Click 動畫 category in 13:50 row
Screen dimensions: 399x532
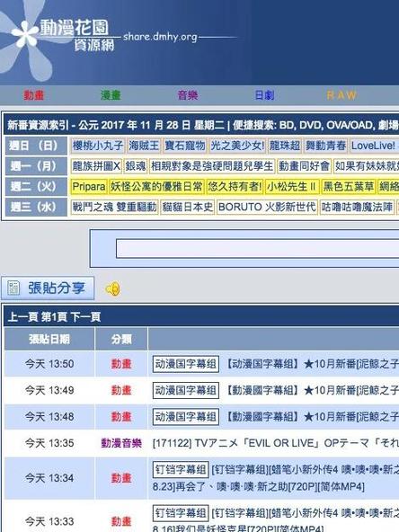click(x=121, y=364)
